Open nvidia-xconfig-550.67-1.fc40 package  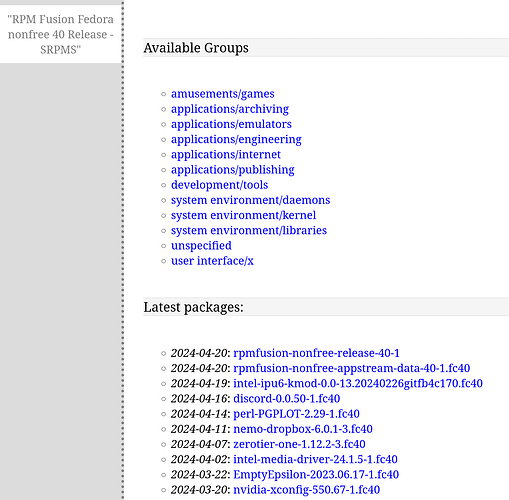click(306, 490)
